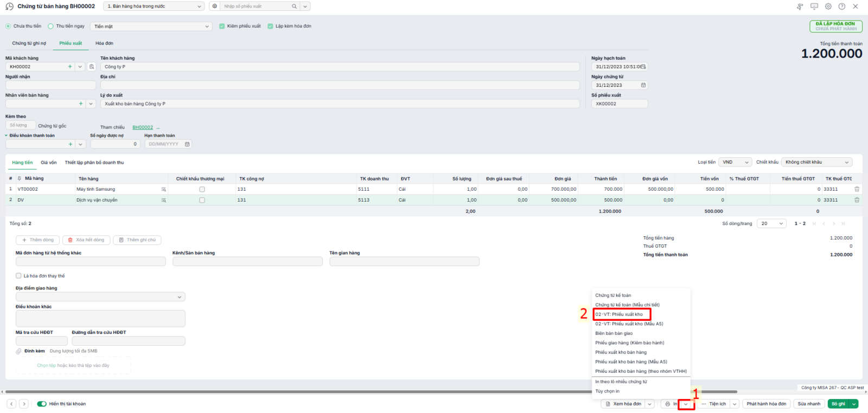Click the Xóa hết dòng button
The width and height of the screenshot is (868, 413).
pyautogui.click(x=86, y=240)
